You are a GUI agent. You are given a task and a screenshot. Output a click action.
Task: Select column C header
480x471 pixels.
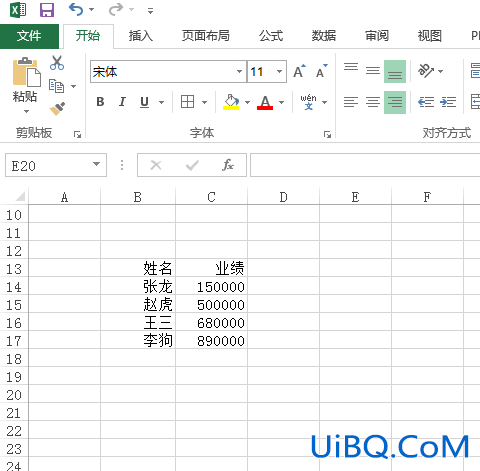pos(211,197)
